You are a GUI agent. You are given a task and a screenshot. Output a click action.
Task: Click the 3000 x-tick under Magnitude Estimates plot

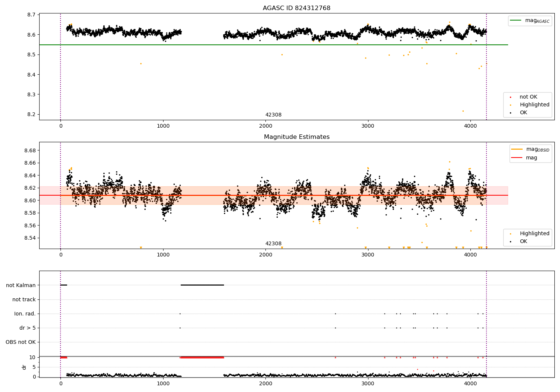(x=368, y=255)
